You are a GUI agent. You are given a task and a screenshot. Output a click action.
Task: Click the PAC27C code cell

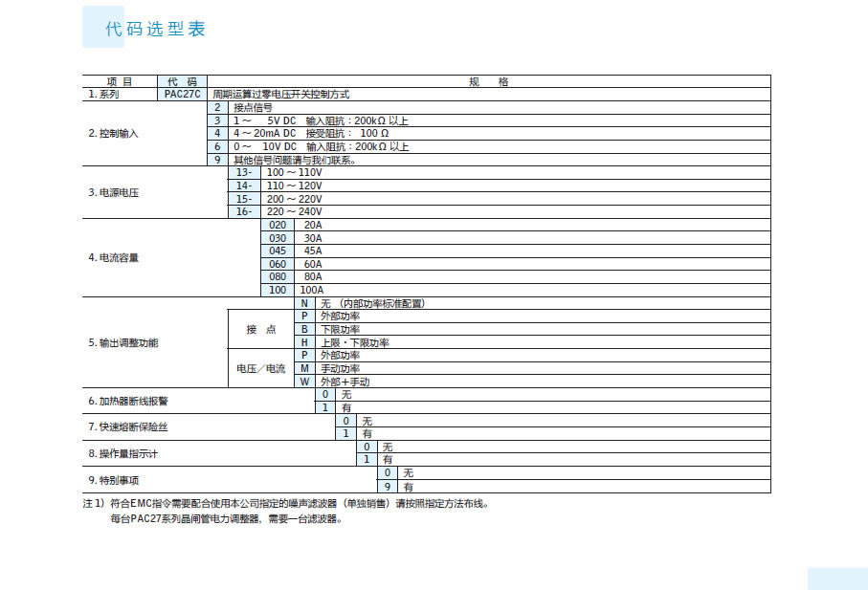pyautogui.click(x=182, y=94)
